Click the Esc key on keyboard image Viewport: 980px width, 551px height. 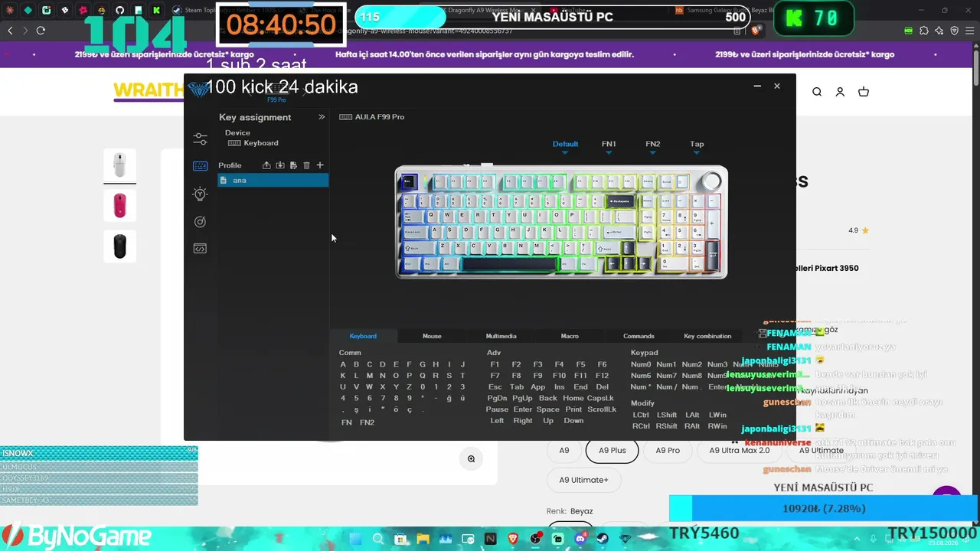pos(409,182)
